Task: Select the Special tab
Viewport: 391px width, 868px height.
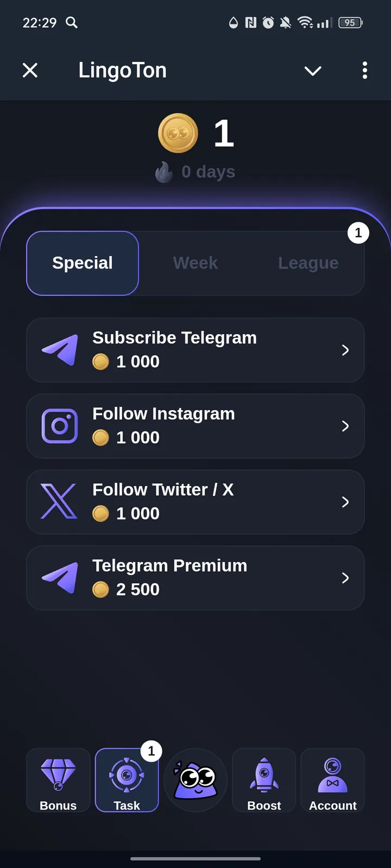Action: [x=83, y=263]
